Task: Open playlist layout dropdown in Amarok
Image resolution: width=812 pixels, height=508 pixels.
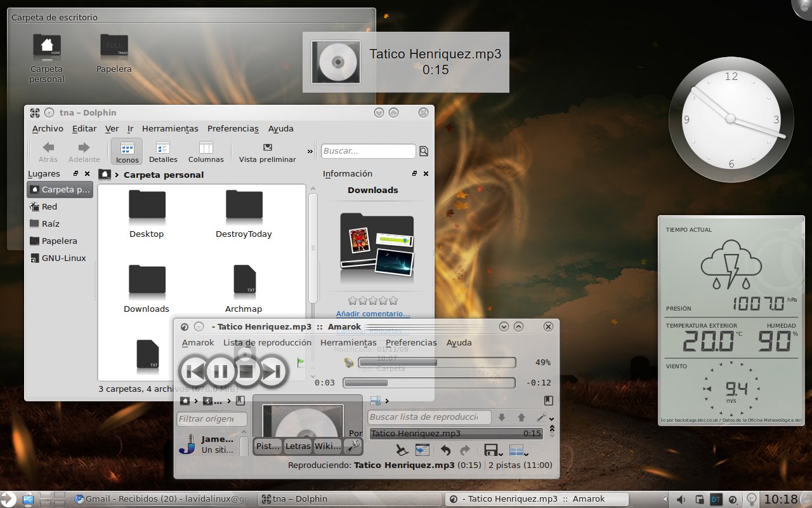Action: coord(519,451)
